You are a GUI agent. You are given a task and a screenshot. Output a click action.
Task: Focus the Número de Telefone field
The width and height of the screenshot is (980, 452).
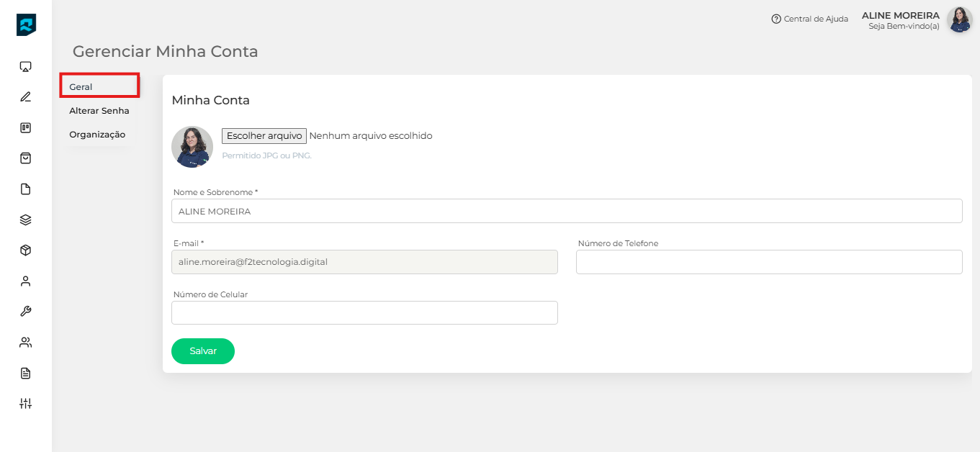coord(769,262)
